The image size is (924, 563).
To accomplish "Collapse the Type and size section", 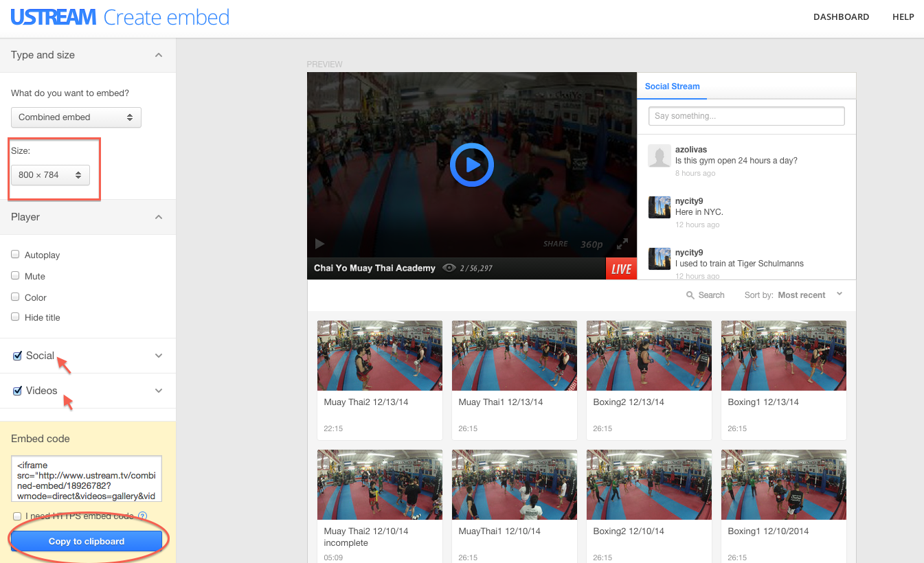I will [x=159, y=55].
